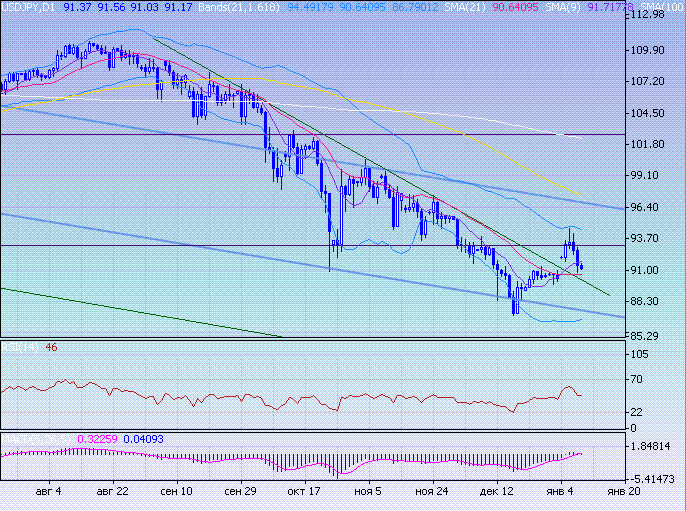Select the янв 20 date on the time axis
This screenshot has width=686, height=511.
619,493
